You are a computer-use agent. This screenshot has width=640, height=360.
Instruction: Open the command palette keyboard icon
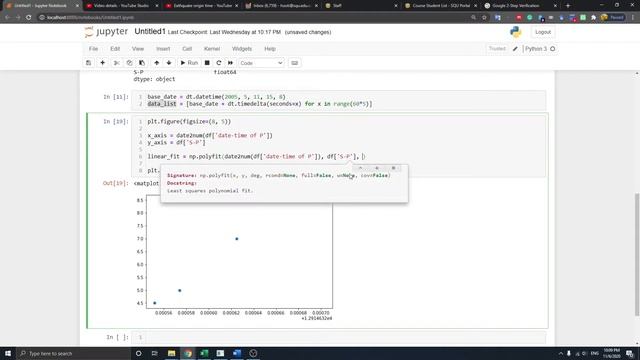pos(294,63)
